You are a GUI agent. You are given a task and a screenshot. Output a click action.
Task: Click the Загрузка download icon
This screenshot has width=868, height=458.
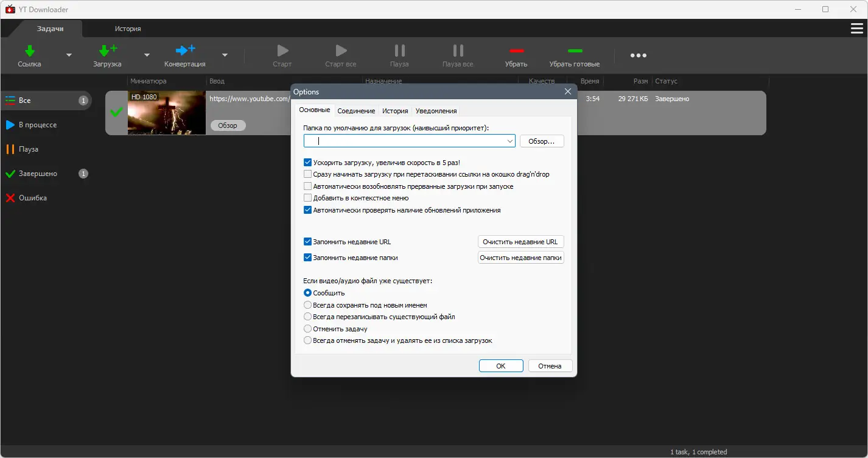pyautogui.click(x=107, y=55)
